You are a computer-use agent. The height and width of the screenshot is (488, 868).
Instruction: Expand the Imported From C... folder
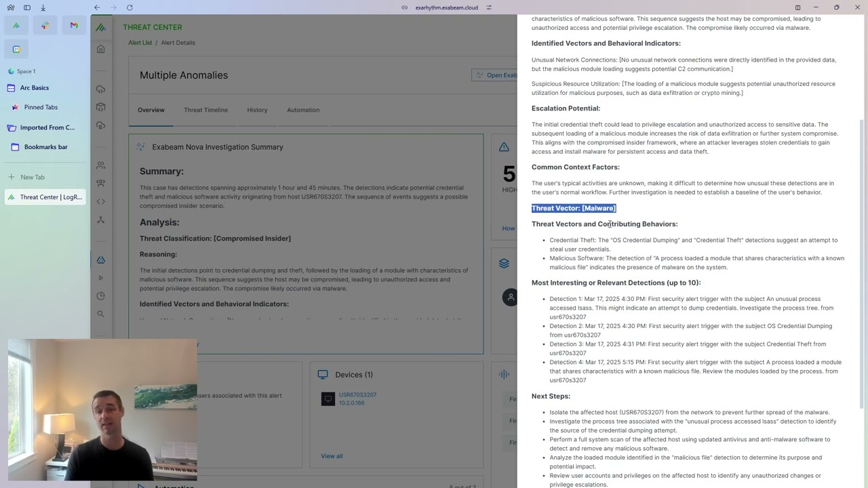point(42,127)
